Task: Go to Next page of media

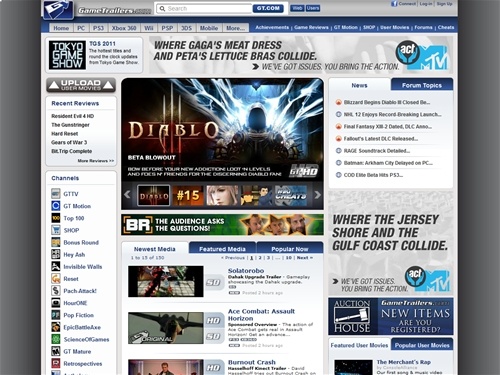Action: point(305,258)
